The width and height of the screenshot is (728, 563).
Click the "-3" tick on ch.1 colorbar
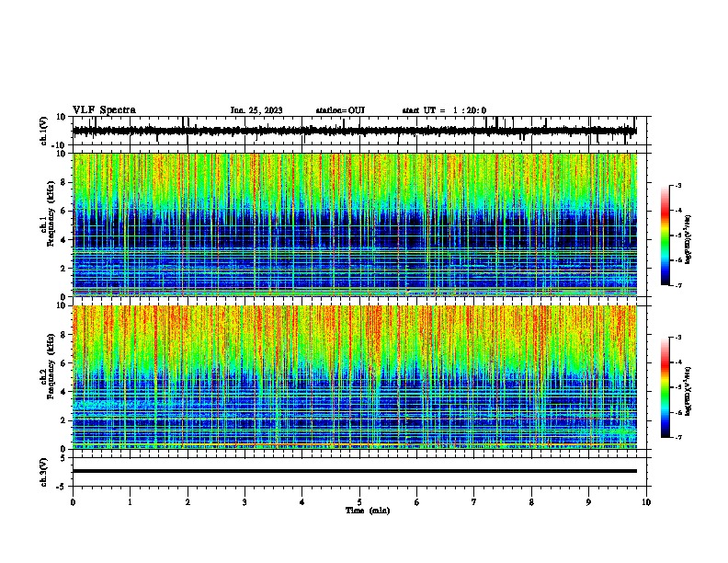point(678,186)
